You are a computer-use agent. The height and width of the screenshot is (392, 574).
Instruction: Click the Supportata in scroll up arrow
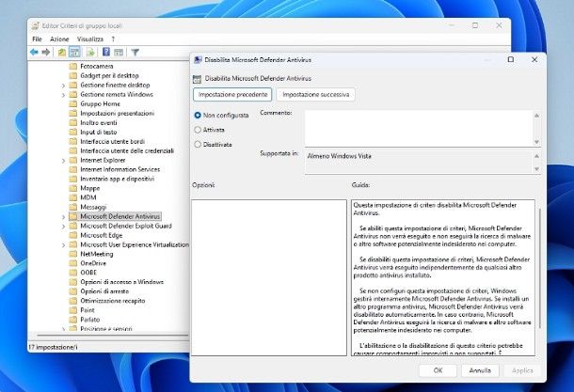tap(536, 156)
